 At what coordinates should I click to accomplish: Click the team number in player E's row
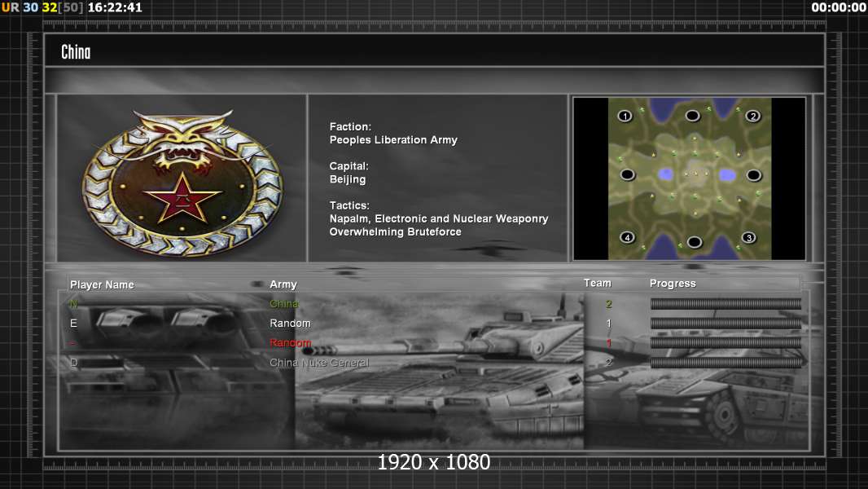(608, 323)
